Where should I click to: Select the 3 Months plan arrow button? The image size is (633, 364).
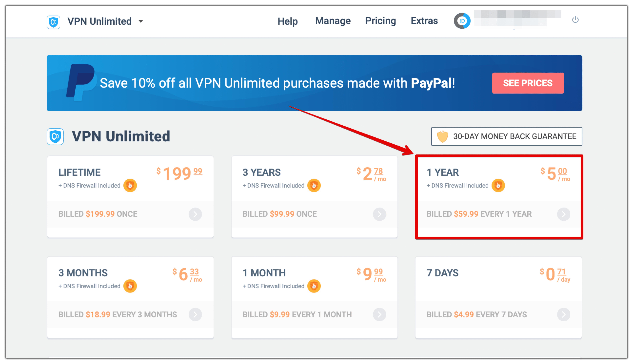[x=195, y=315]
